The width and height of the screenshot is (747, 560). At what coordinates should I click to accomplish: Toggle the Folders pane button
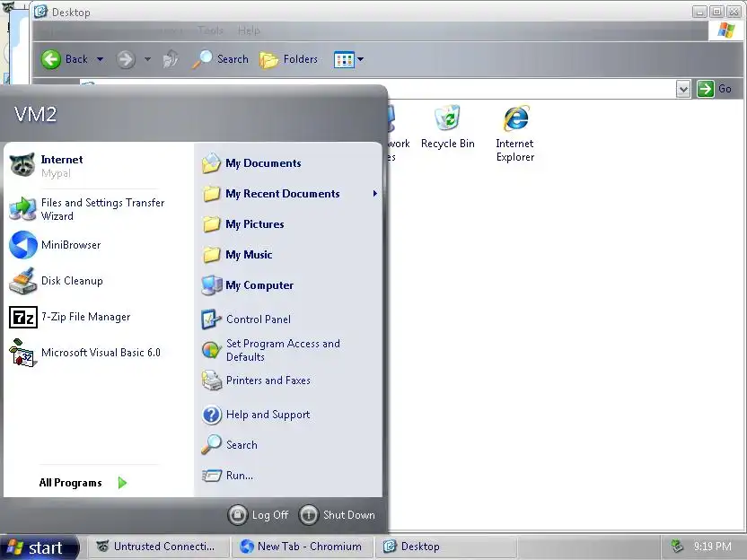tap(289, 59)
